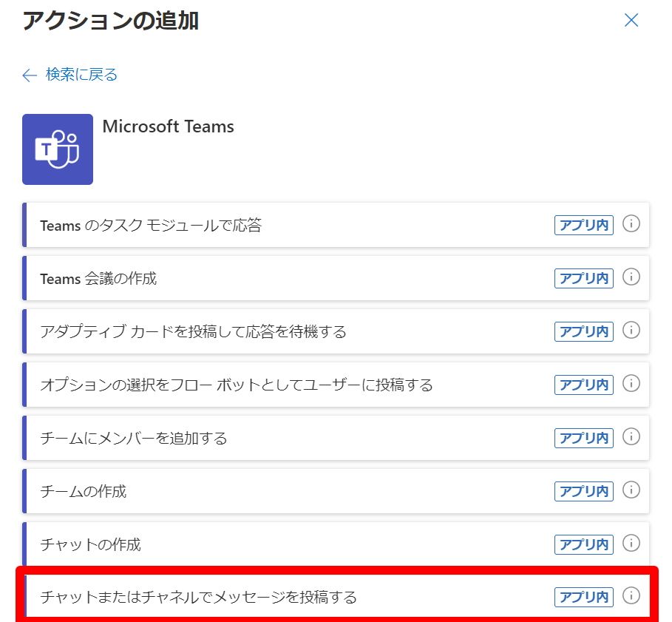Click info icon for チームの作成

pos(631,490)
